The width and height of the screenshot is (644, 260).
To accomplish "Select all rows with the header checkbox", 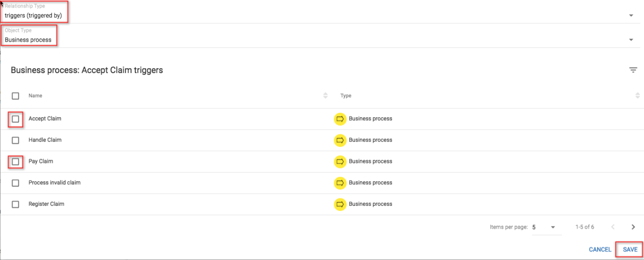I will coord(15,96).
